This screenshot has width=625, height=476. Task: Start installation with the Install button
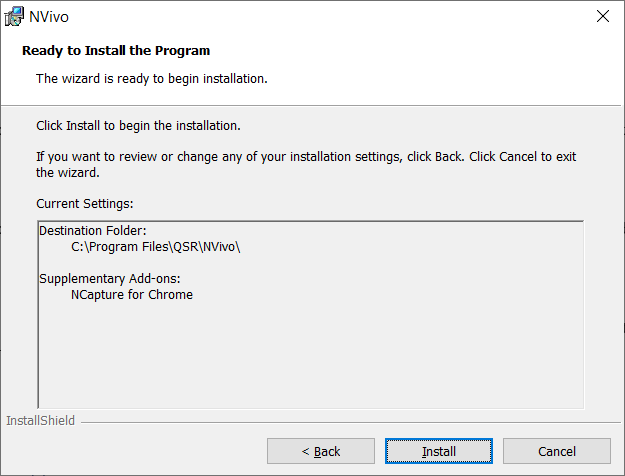click(439, 451)
